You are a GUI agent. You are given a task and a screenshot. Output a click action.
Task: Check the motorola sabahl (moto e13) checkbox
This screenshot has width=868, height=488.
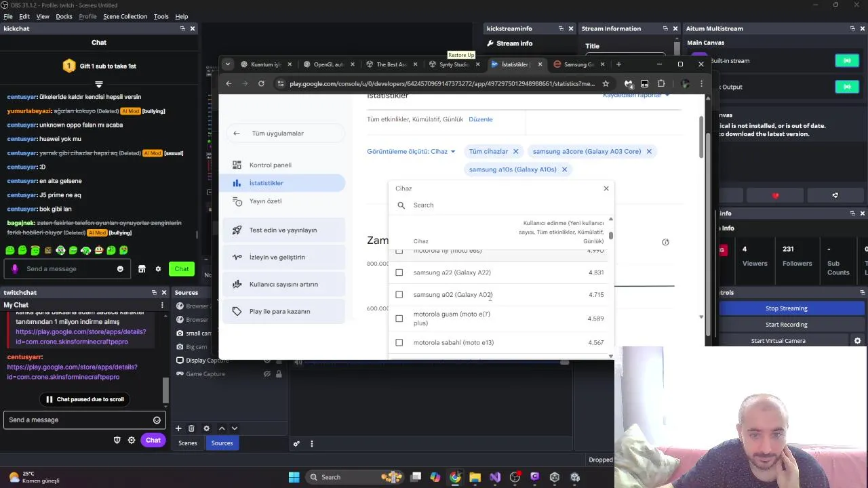tap(399, 343)
